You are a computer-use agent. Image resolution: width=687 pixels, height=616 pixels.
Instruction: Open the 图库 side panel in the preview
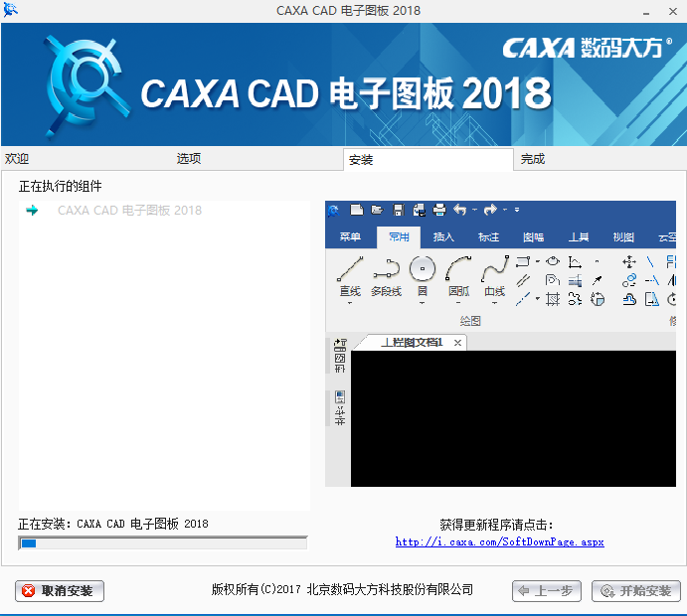340,356
